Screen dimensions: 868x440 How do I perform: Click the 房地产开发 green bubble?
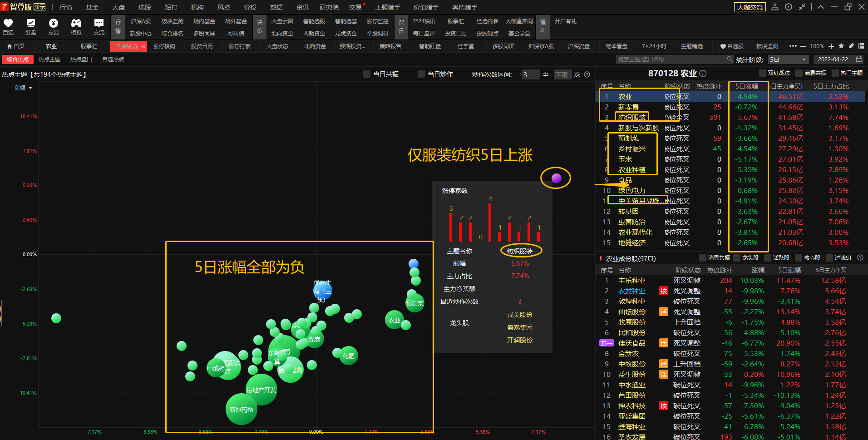coord(261,390)
